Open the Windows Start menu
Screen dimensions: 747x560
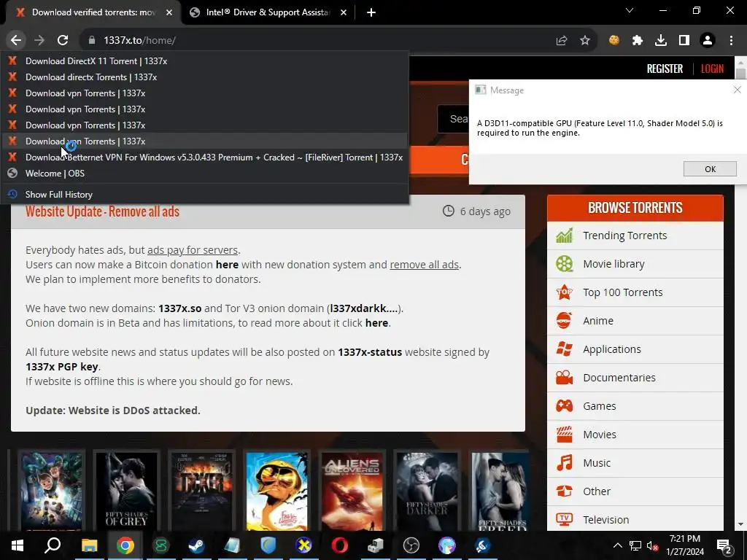pyautogui.click(x=18, y=545)
